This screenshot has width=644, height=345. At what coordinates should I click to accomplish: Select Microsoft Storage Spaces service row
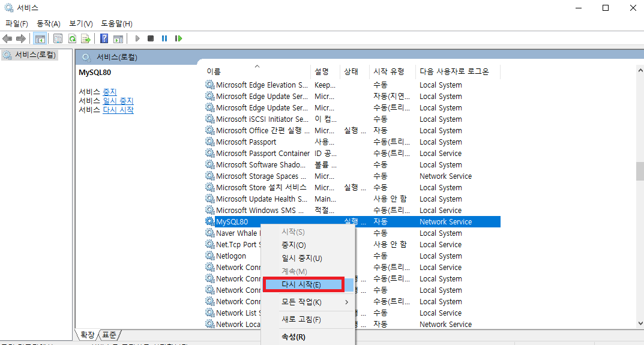(352, 176)
